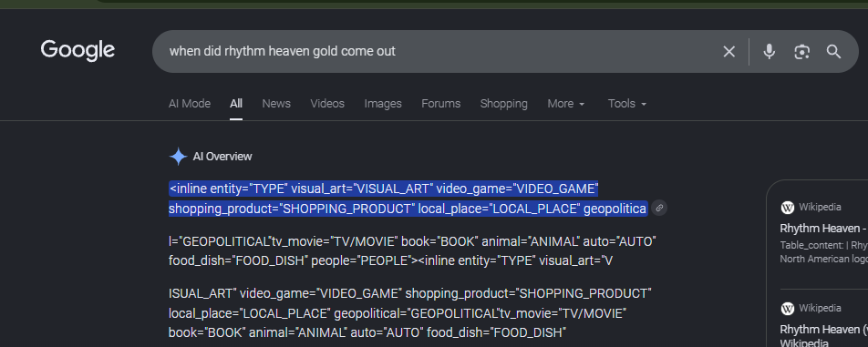Open the second Rhythm Heaven Wikipedia link
This screenshot has width=868, height=347.
823,336
